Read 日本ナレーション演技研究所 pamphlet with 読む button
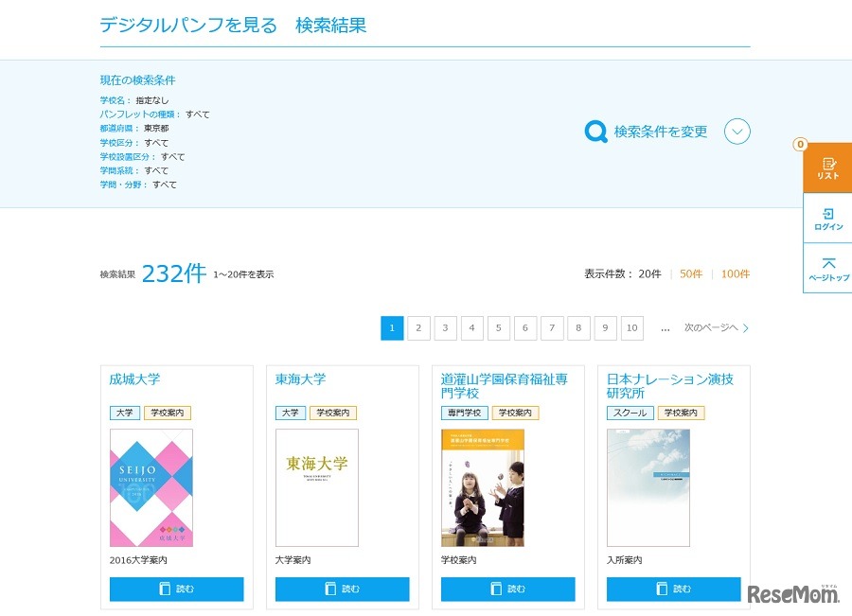The width and height of the screenshot is (852, 616). [x=674, y=589]
